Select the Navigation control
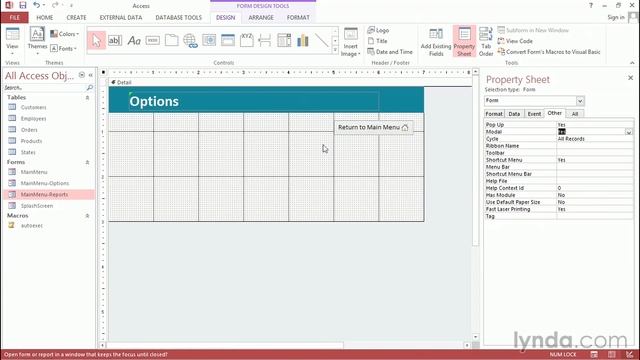 pyautogui.click(x=228, y=40)
